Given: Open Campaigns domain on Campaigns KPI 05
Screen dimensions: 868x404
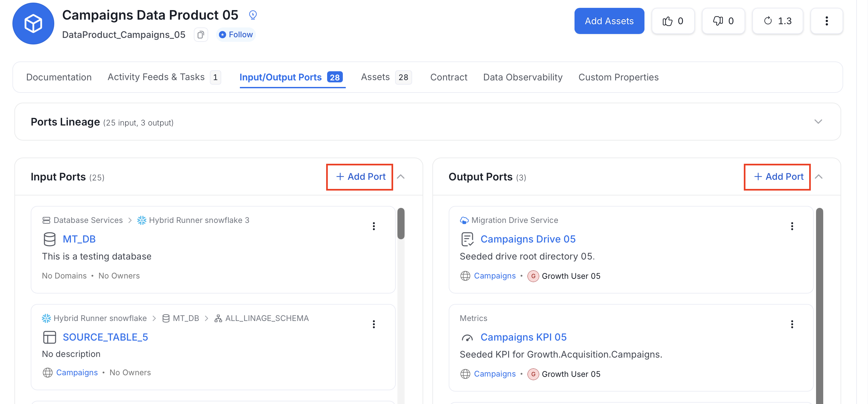Looking at the screenshot, I should click(495, 374).
